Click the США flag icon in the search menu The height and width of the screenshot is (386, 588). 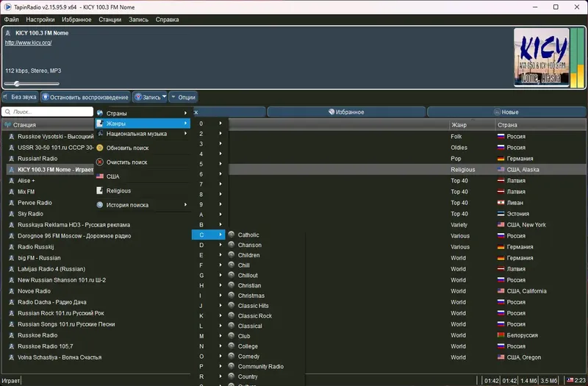[100, 176]
